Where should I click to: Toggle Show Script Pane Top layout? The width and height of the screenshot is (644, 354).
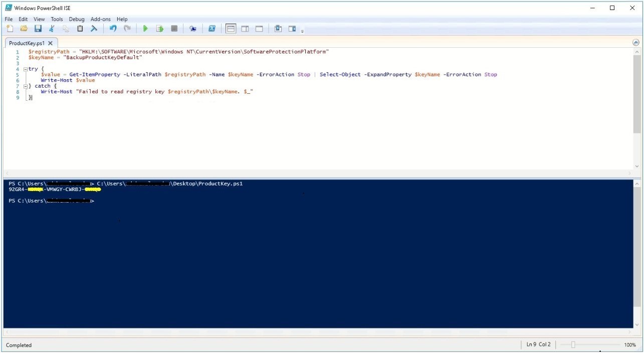231,29
